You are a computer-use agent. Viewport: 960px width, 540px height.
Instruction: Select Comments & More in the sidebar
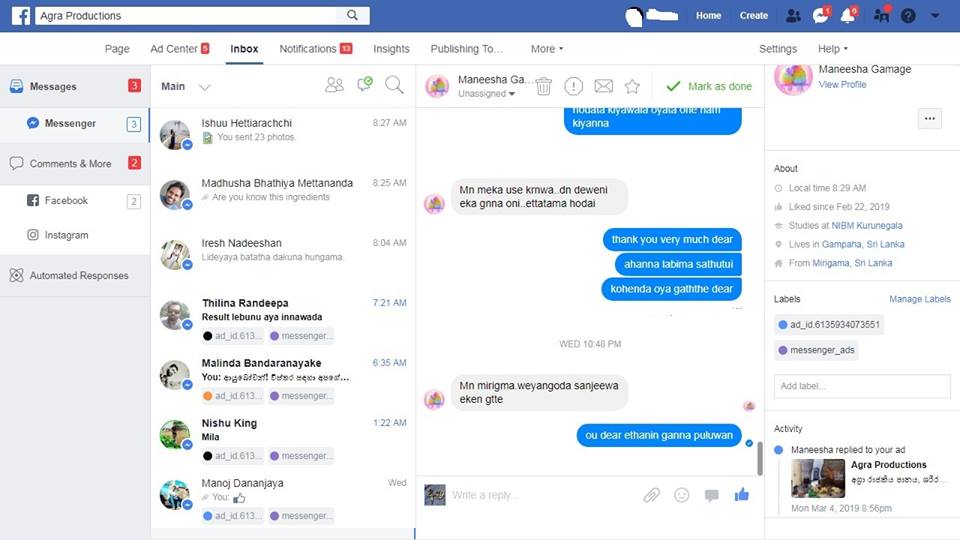75,163
